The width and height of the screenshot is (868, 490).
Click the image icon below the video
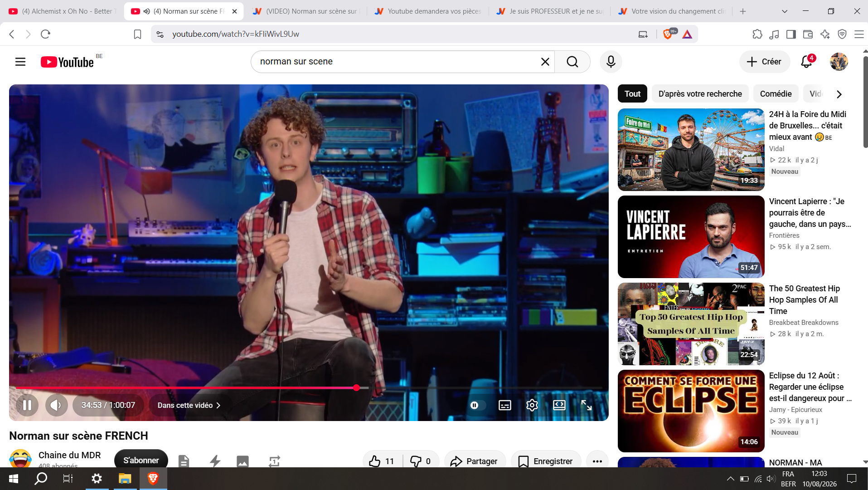pyautogui.click(x=242, y=461)
